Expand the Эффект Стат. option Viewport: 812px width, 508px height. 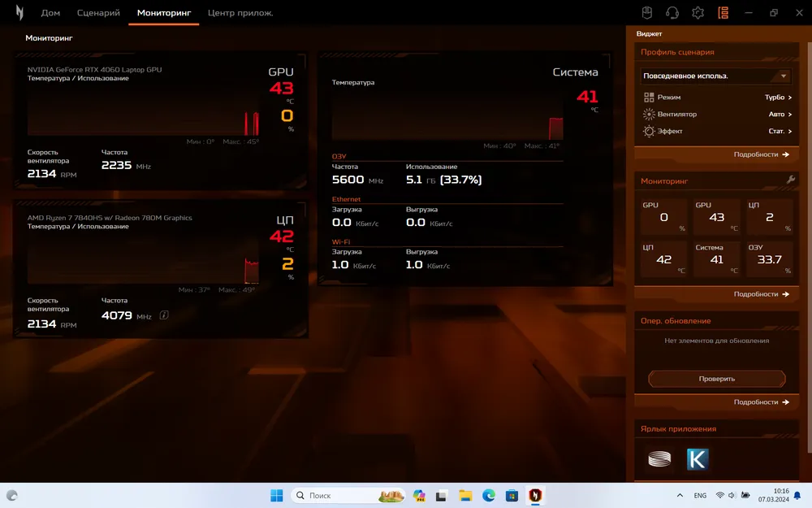point(780,131)
